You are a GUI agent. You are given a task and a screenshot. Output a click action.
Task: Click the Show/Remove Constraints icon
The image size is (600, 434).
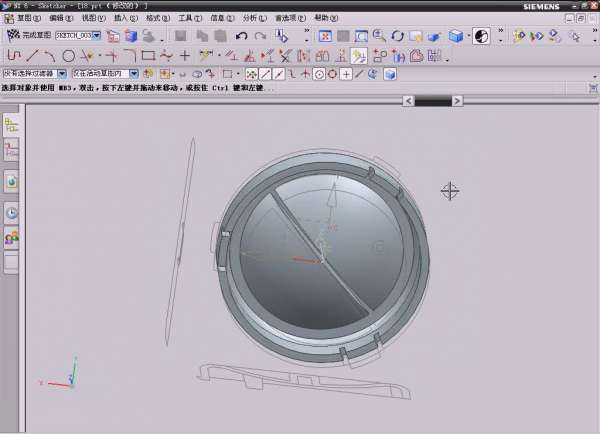pyautogui.click(x=285, y=56)
